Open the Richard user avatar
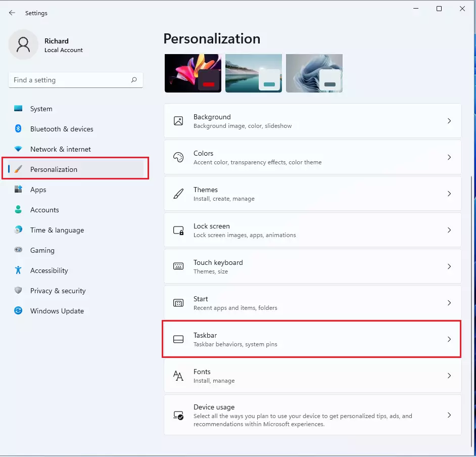The width and height of the screenshot is (476, 457). 23,44
